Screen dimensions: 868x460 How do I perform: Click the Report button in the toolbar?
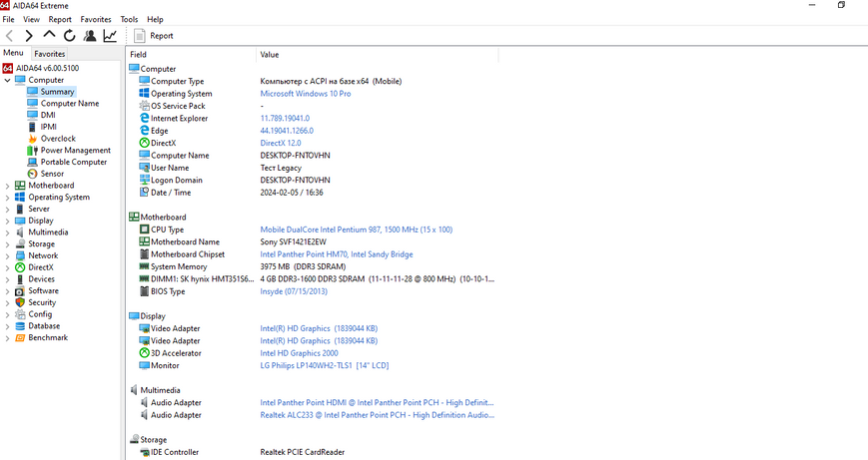154,36
